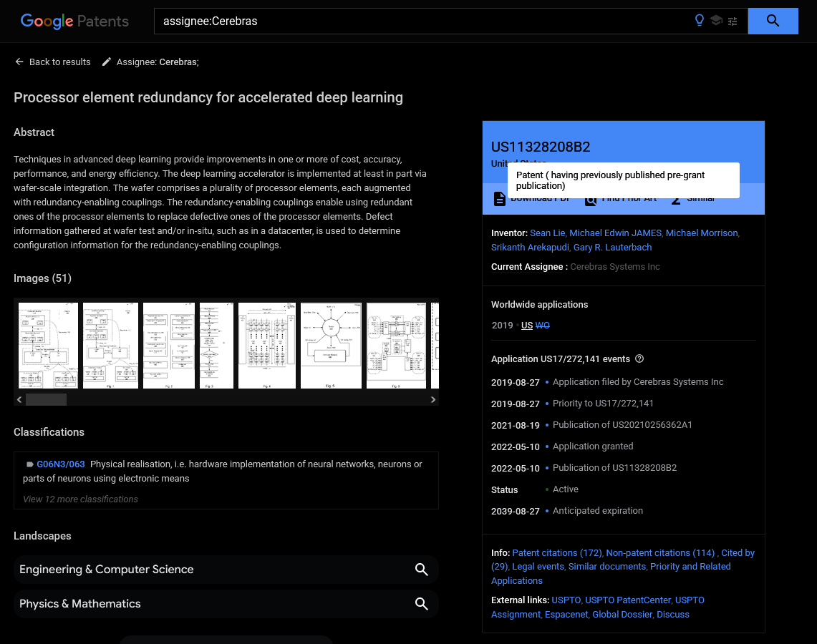The image size is (817, 644).
Task: Click help icon next to Application events
Action: (639, 358)
